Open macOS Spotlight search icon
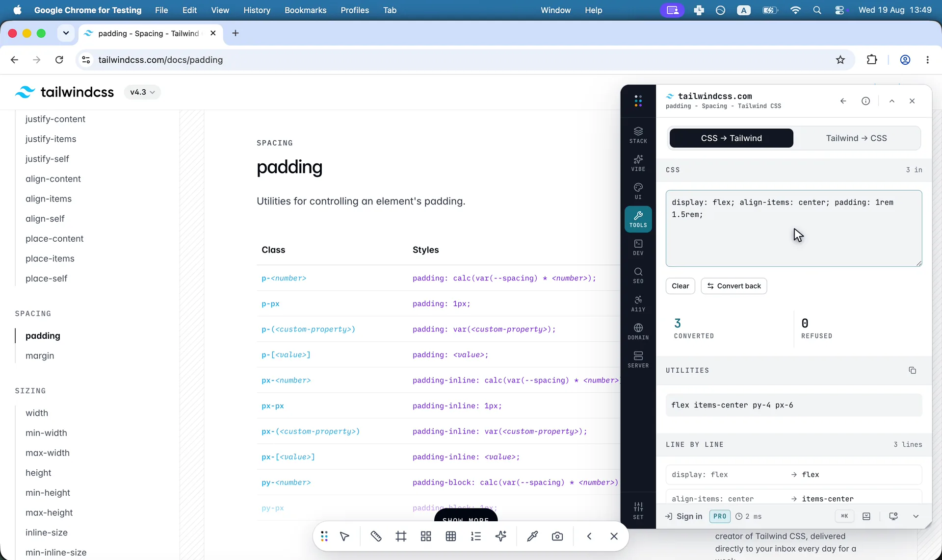This screenshot has width=942, height=560. [x=817, y=10]
